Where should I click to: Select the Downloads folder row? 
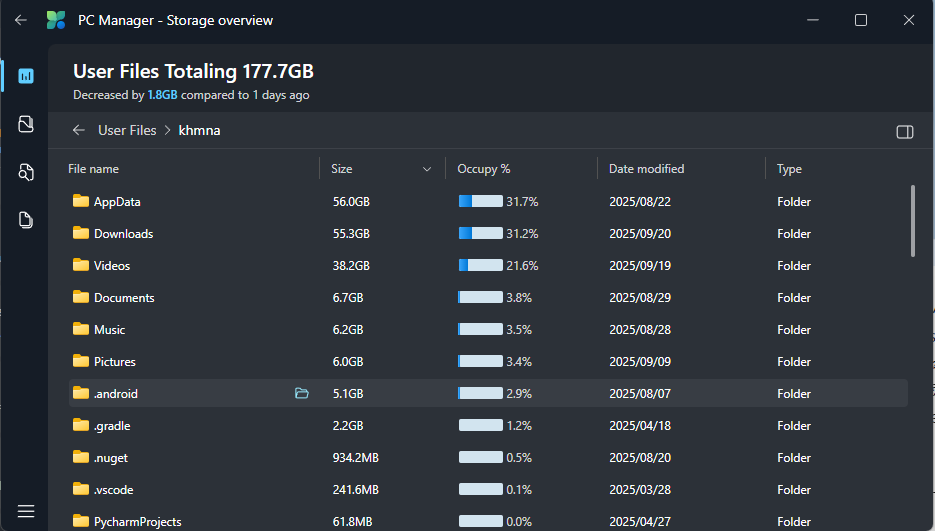488,234
